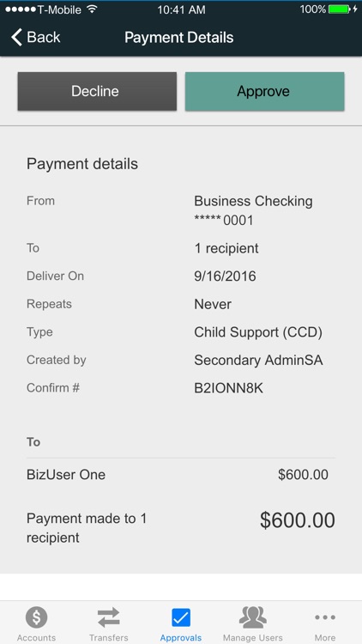Screen dimensions: 362x644
Task: Select the Approvals checkmark icon
Action: coord(181,617)
